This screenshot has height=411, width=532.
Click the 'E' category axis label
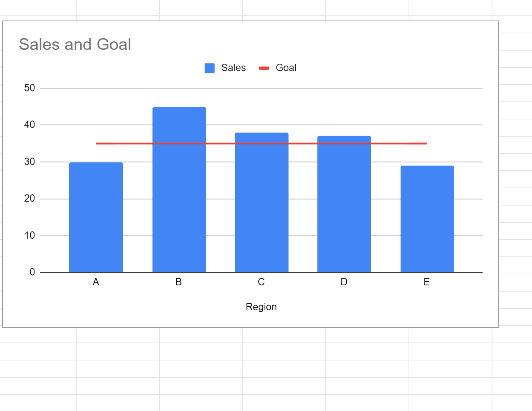(426, 282)
